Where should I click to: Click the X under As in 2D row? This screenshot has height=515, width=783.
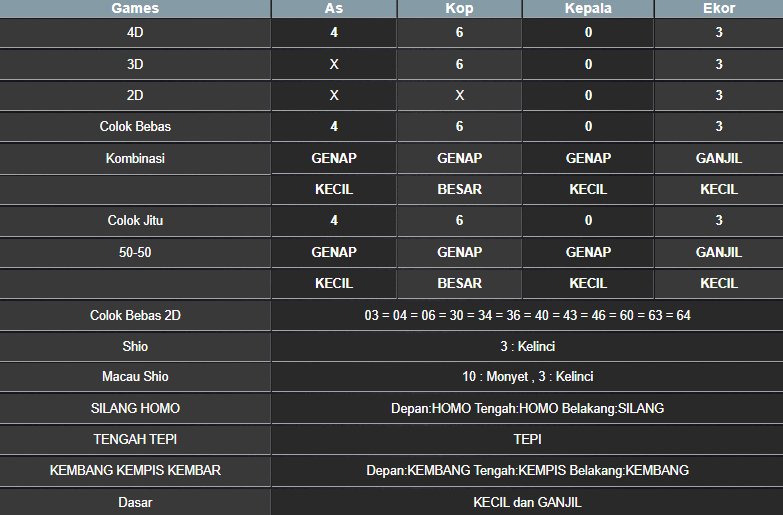(334, 95)
